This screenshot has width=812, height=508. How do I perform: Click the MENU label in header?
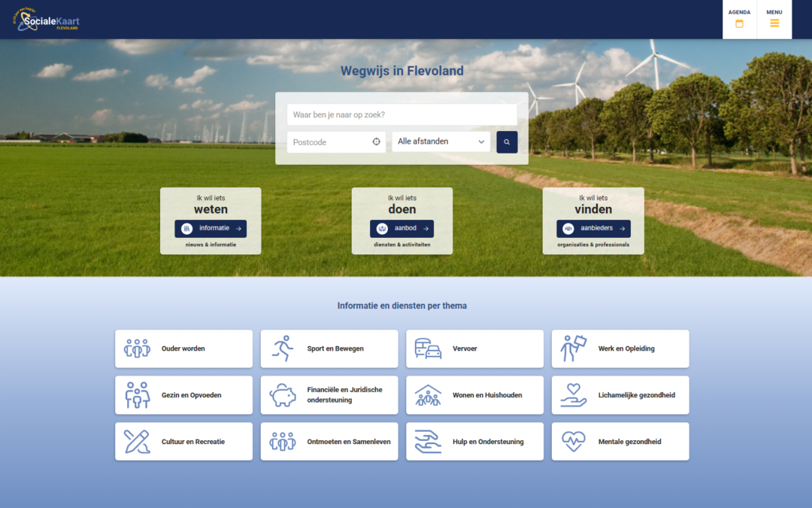click(774, 13)
